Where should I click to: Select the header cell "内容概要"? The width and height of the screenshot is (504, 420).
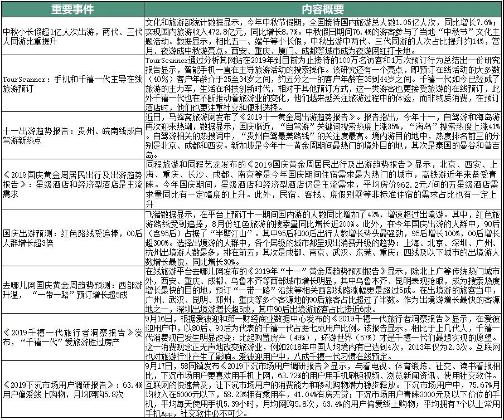pyautogui.click(x=323, y=9)
